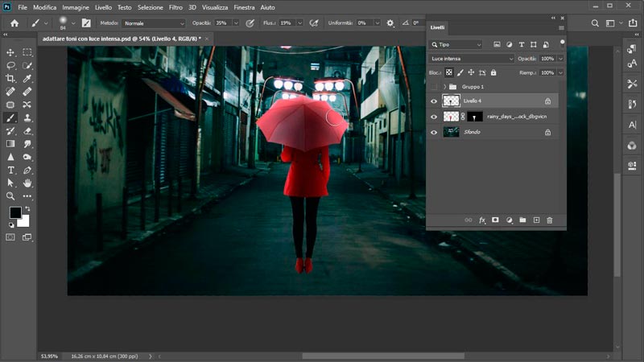Select the Eyedropper tool

click(27, 78)
